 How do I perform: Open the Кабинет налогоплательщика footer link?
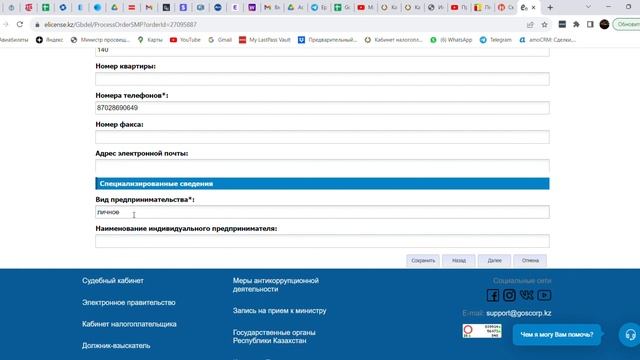(x=129, y=324)
